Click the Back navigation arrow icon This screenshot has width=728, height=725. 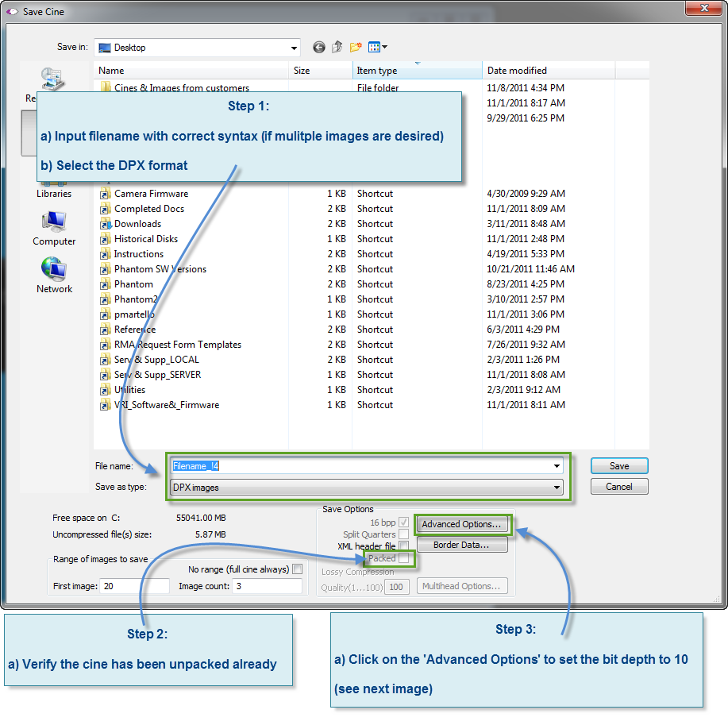[318, 47]
